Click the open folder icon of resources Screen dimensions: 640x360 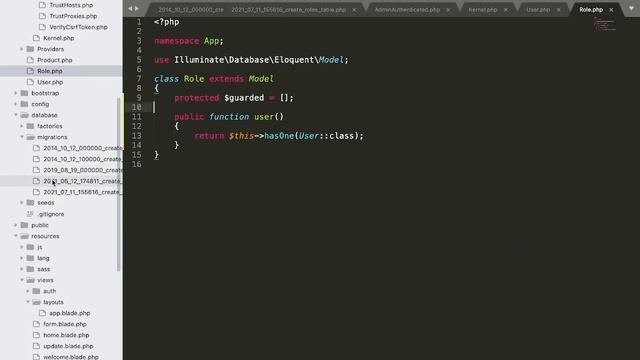[24, 236]
